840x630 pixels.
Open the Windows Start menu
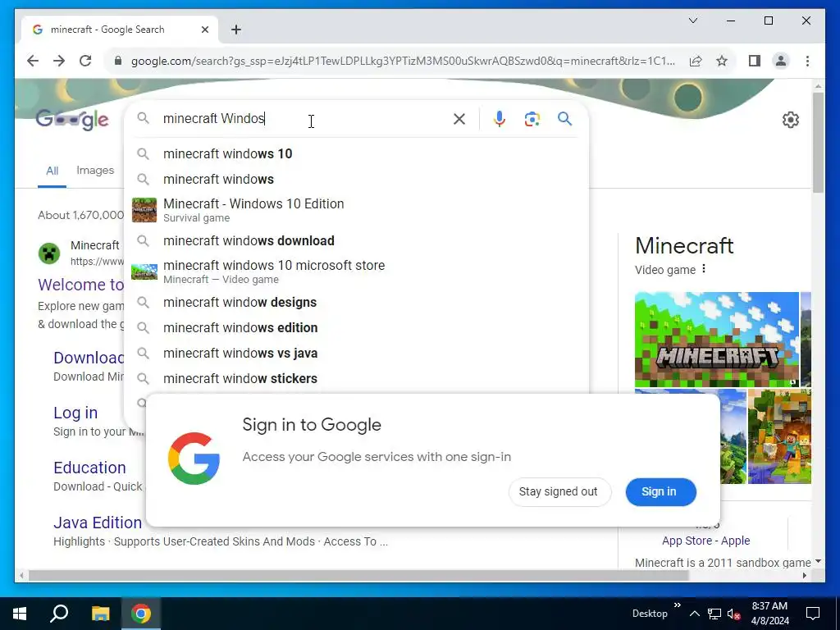click(20, 614)
